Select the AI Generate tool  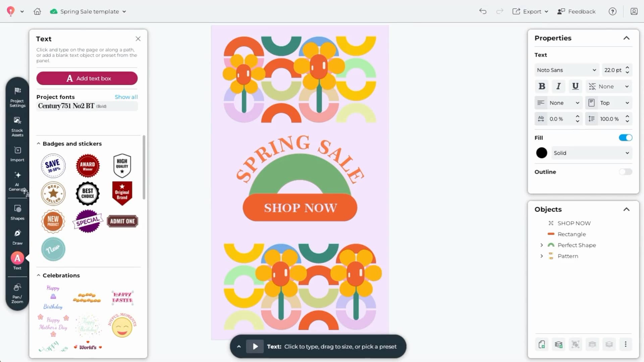[x=17, y=180]
